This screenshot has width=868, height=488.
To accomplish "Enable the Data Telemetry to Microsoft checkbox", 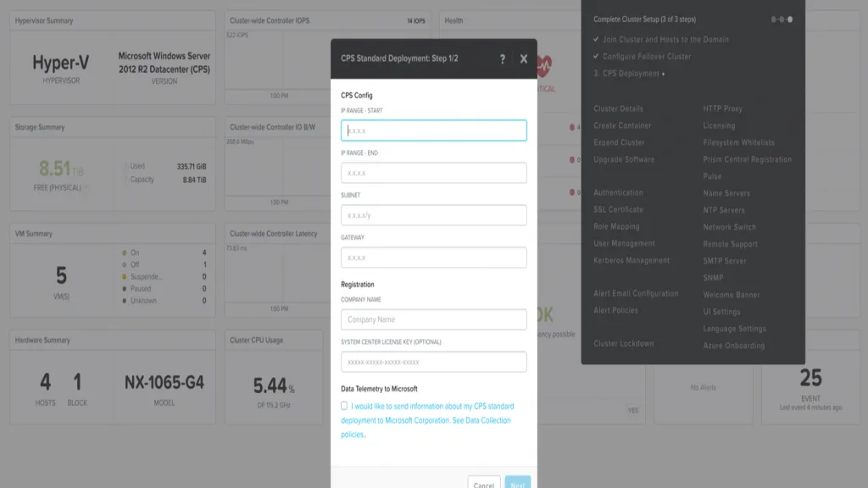I will (344, 406).
